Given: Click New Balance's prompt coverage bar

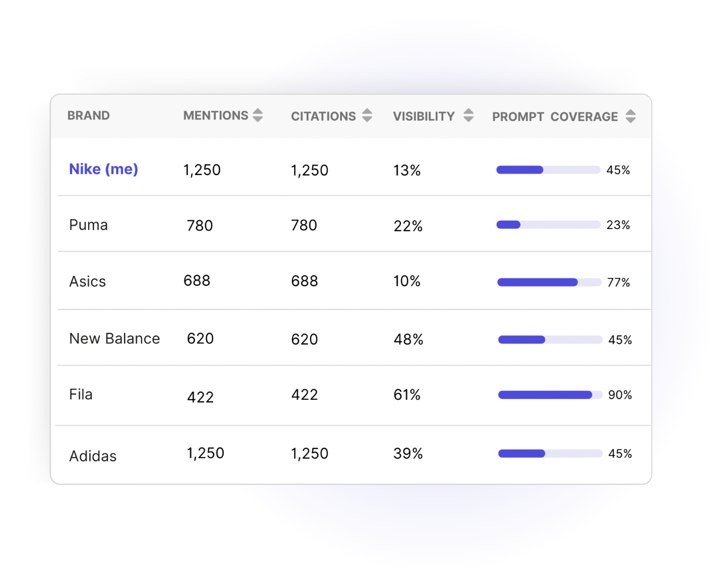Looking at the screenshot, I should pyautogui.click(x=550, y=340).
